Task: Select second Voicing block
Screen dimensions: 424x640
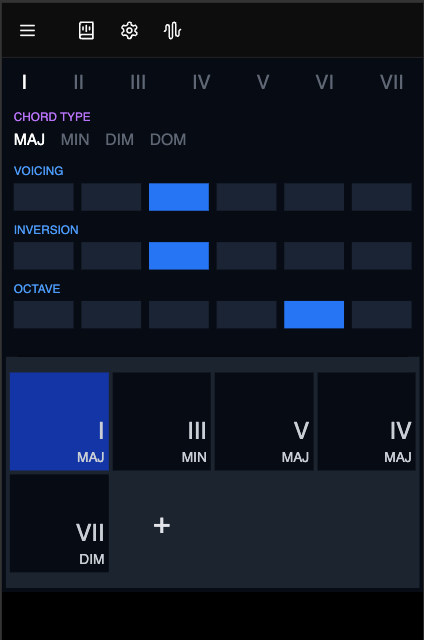Action: point(111,197)
